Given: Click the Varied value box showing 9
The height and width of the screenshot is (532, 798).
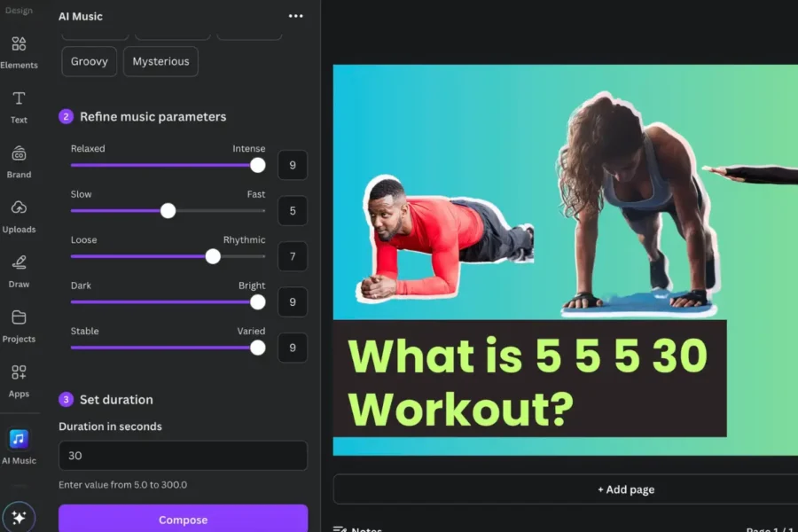Looking at the screenshot, I should 293,348.
